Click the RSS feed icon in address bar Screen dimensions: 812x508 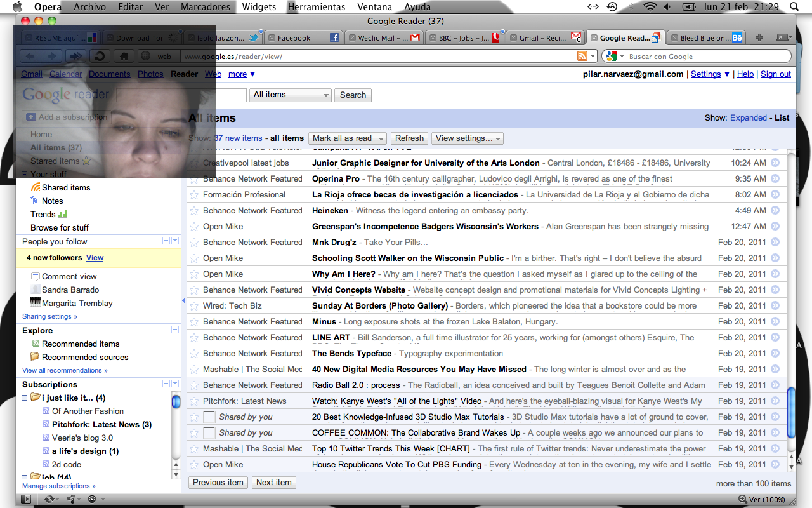pyautogui.click(x=582, y=57)
